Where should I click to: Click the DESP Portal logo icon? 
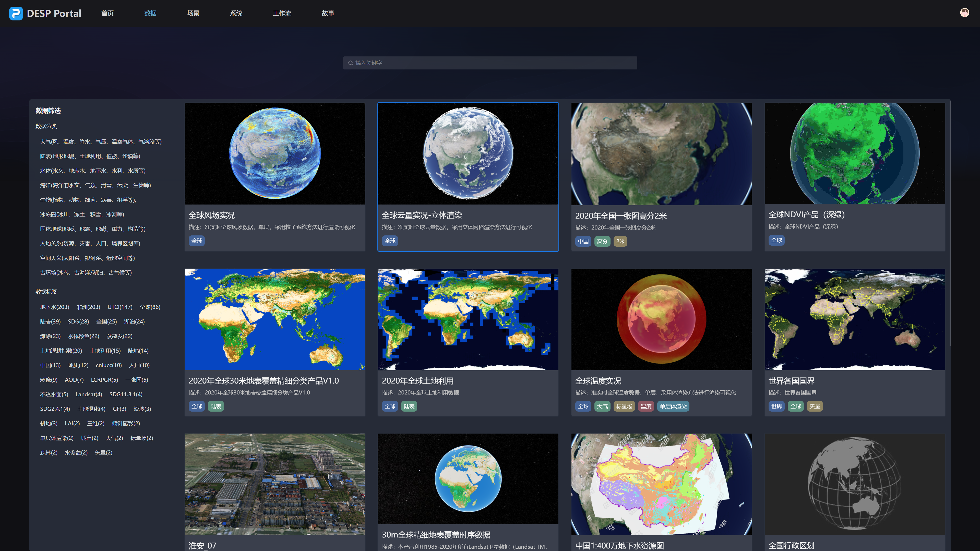pyautogui.click(x=16, y=13)
